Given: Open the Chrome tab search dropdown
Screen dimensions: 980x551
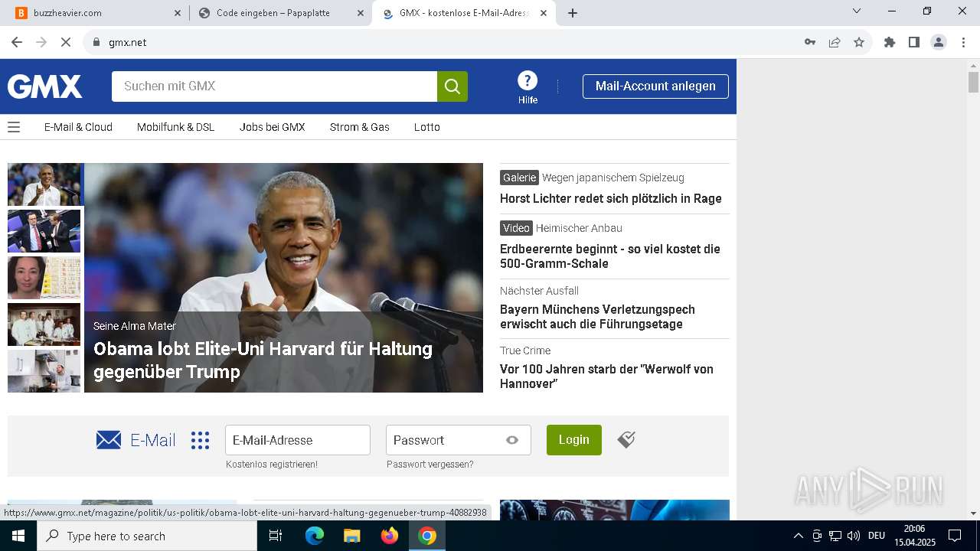Looking at the screenshot, I should click(x=857, y=11).
